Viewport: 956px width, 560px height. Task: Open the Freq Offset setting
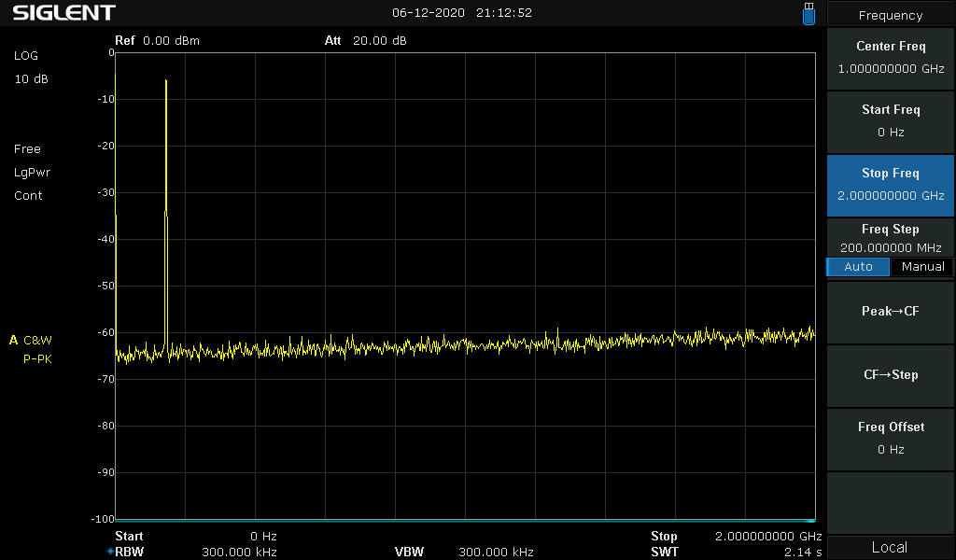click(x=890, y=438)
